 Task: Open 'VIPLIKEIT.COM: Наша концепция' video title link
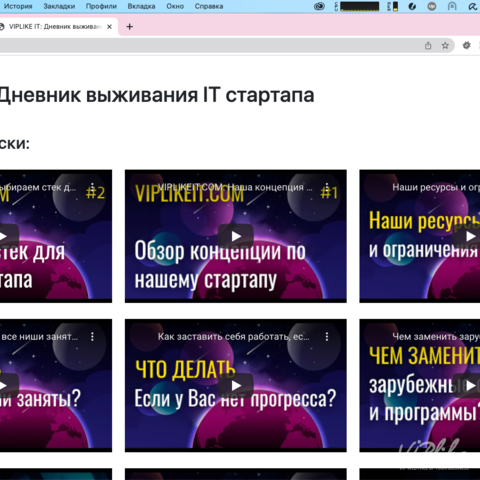click(x=235, y=187)
